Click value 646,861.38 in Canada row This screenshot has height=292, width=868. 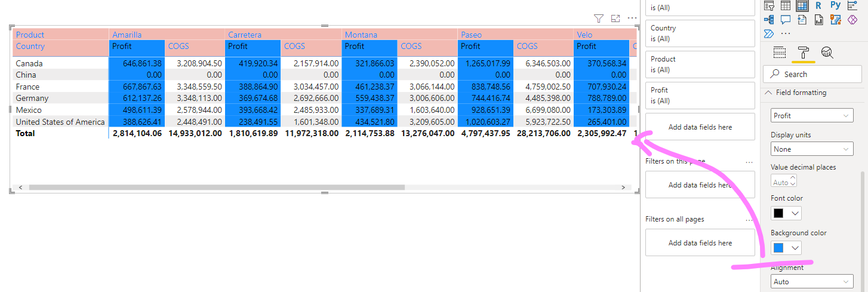pyautogui.click(x=141, y=63)
